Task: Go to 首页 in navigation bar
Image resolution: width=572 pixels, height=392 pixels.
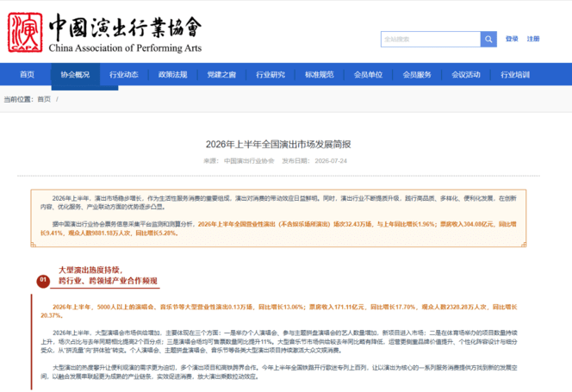Action: pyautogui.click(x=27, y=74)
